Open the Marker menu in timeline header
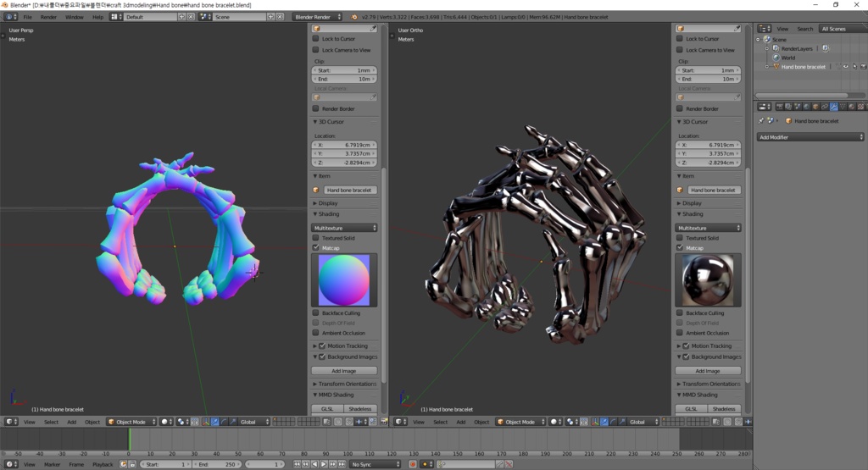Viewport: 868px width, 470px height. tap(52, 464)
